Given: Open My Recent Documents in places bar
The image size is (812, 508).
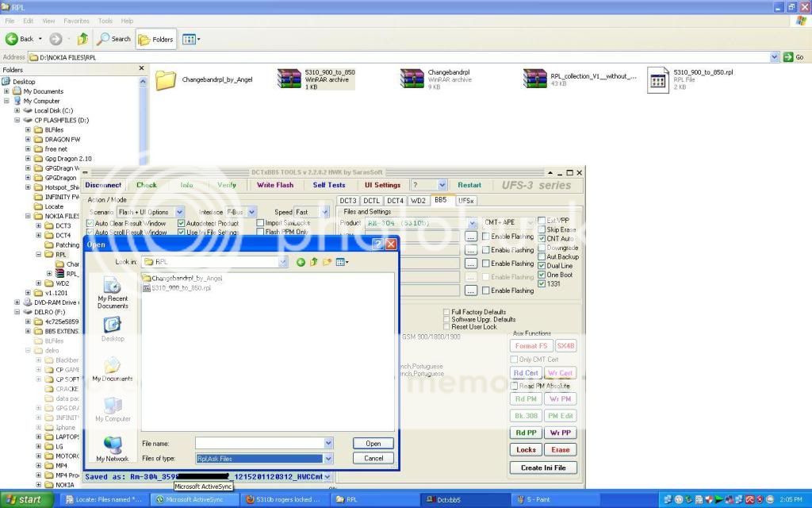Looking at the screenshot, I should [113, 293].
